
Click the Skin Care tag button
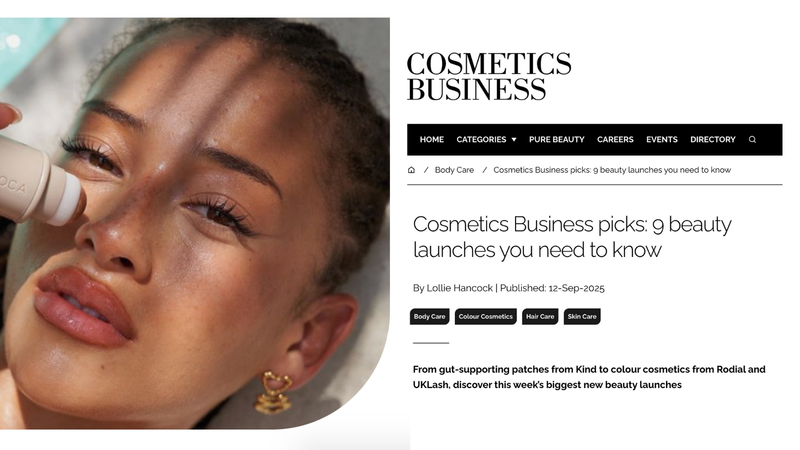[x=582, y=316]
